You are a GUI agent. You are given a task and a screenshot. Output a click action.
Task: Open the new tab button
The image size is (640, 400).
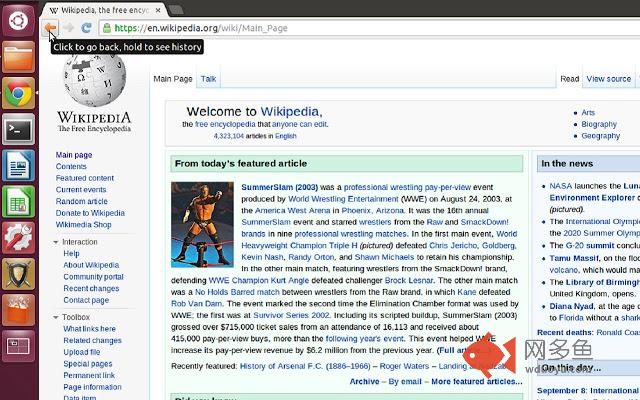pos(176,10)
